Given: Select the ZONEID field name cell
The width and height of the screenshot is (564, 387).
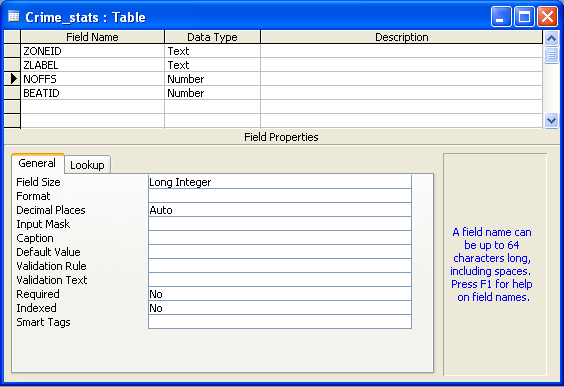Looking at the screenshot, I should pos(92,51).
